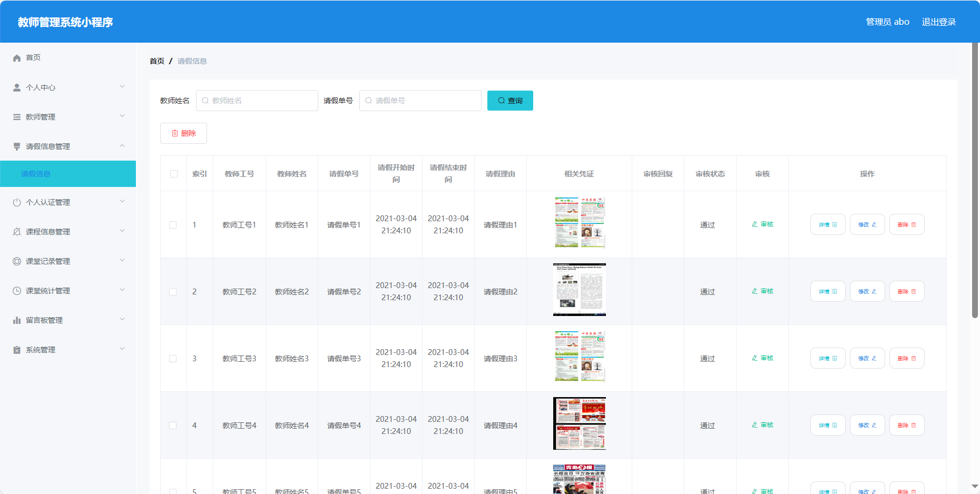980x494 pixels.
Task: Click the 审核 pencil icon in row 3
Action: pyautogui.click(x=755, y=358)
